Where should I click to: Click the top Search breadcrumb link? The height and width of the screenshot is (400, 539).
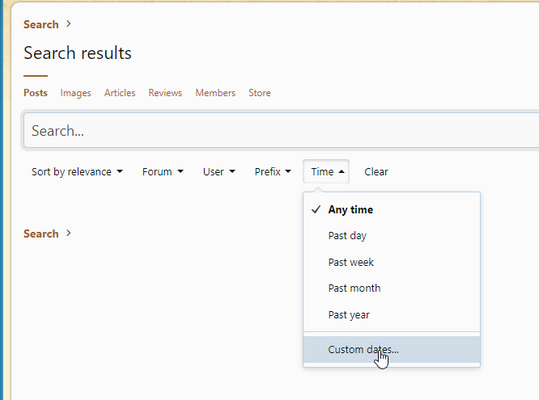click(x=41, y=24)
